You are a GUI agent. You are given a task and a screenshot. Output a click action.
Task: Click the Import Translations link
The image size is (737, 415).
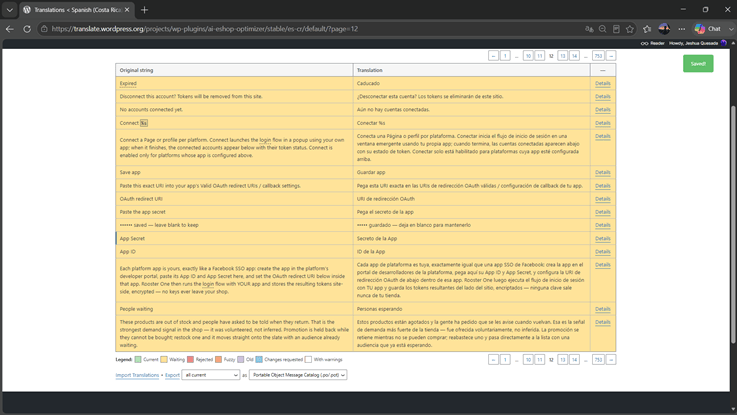point(137,375)
